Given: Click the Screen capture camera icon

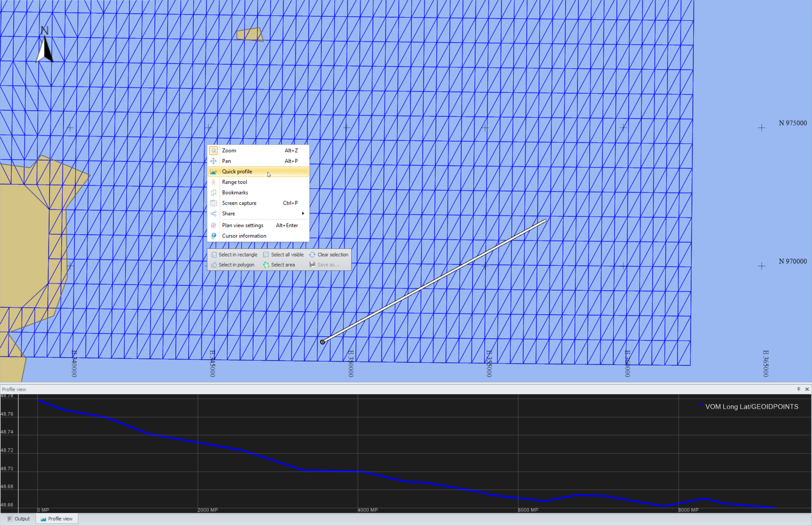Looking at the screenshot, I should 214,203.
